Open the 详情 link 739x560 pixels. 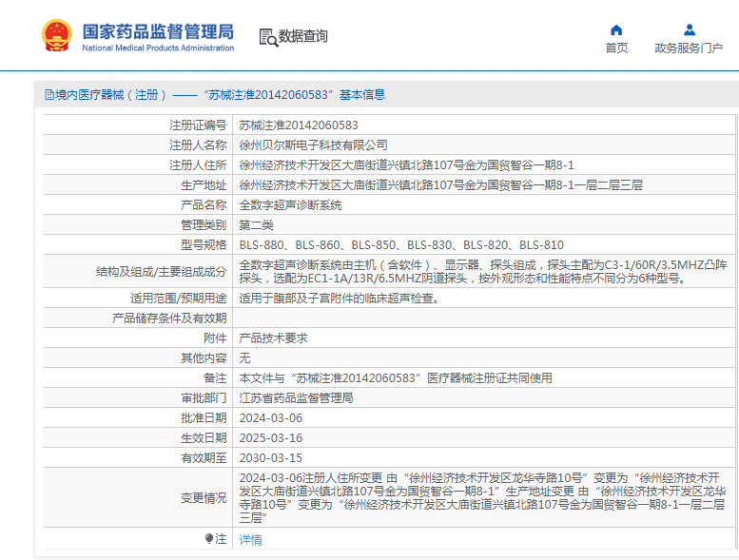[250, 540]
